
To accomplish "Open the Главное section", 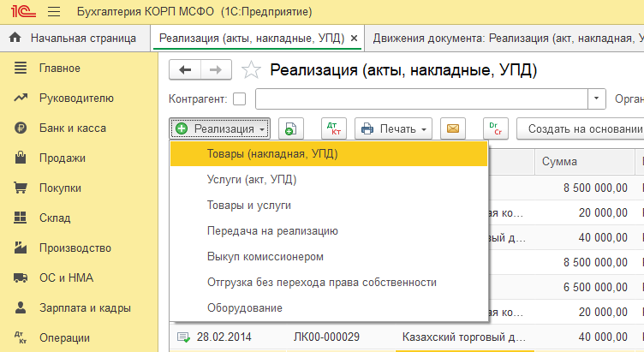I will (60, 69).
